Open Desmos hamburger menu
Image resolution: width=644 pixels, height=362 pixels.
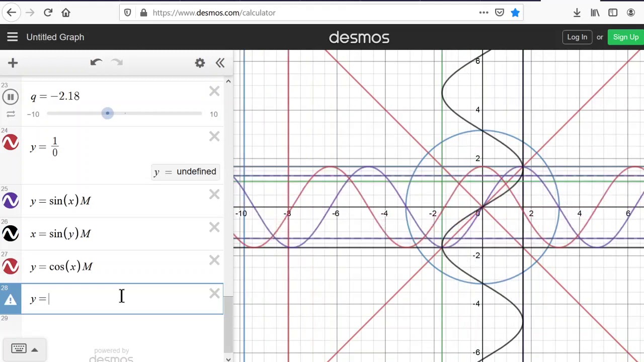click(13, 37)
